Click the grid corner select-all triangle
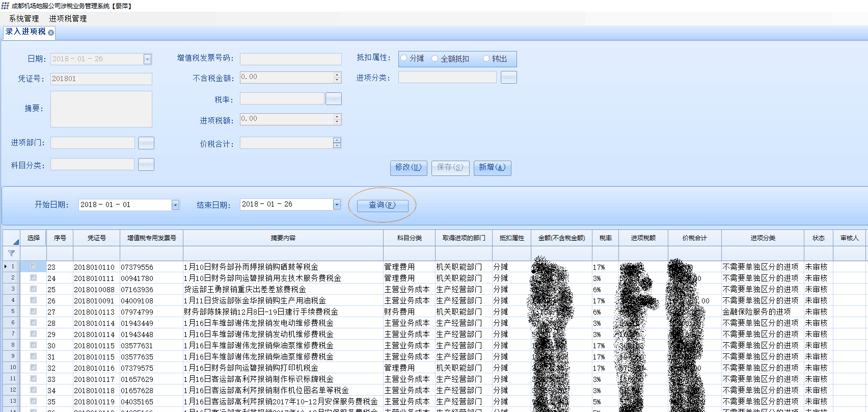Viewport: 868px width, 412px height. [15, 241]
